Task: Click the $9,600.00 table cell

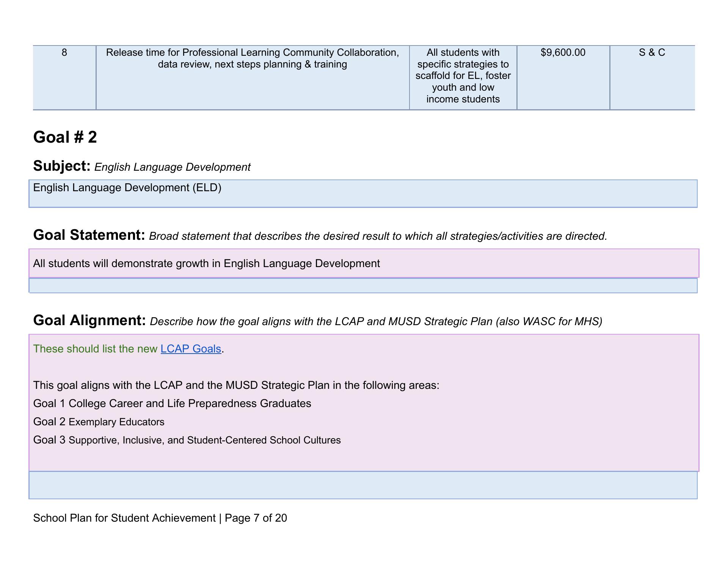Action: point(563,53)
